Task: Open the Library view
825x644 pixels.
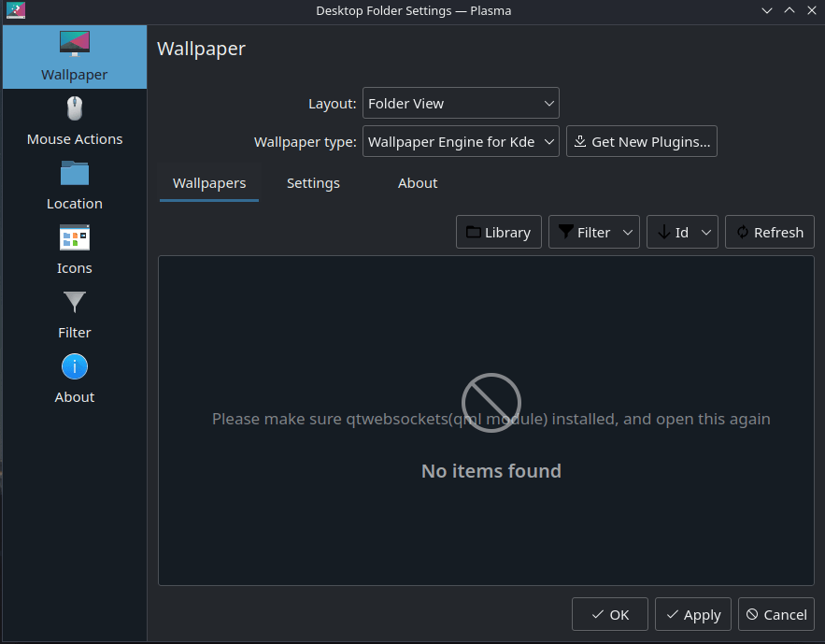Action: click(498, 232)
